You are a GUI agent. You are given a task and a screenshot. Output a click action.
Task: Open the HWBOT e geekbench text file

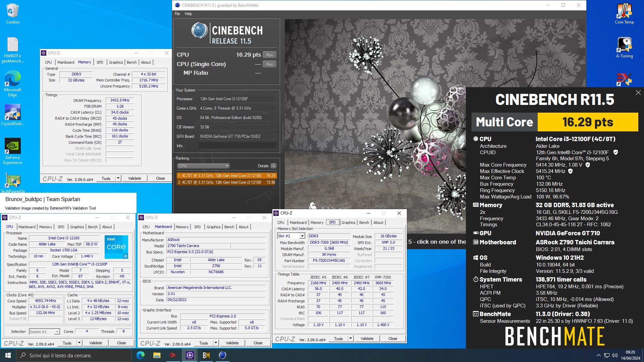tap(12, 50)
